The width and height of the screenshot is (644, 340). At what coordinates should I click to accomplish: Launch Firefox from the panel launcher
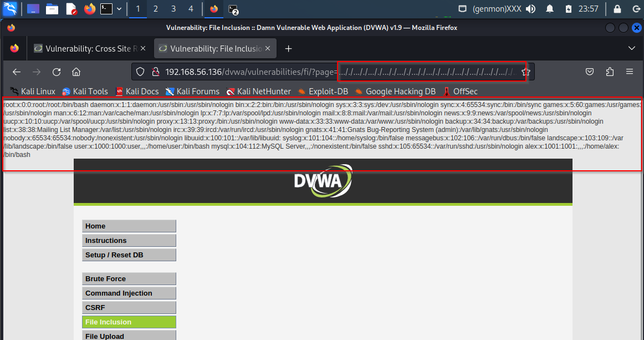click(x=90, y=9)
